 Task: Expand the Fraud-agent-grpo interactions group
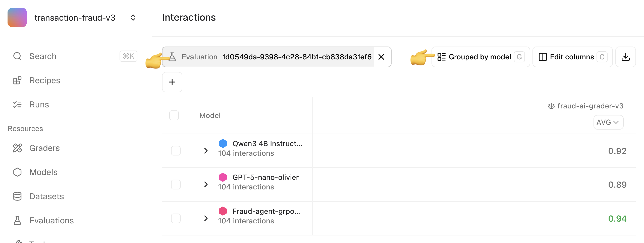(x=206, y=218)
